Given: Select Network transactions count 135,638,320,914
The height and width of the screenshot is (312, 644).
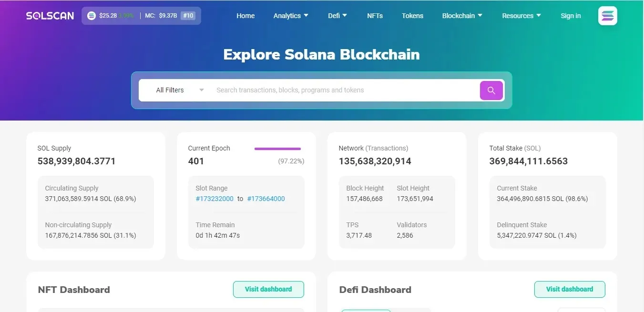Looking at the screenshot, I should click(375, 161).
